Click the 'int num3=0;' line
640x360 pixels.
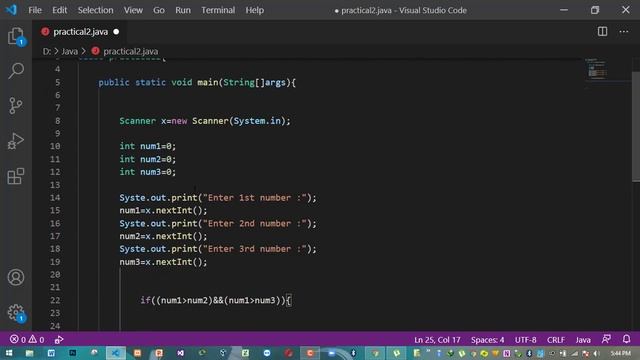(148, 172)
